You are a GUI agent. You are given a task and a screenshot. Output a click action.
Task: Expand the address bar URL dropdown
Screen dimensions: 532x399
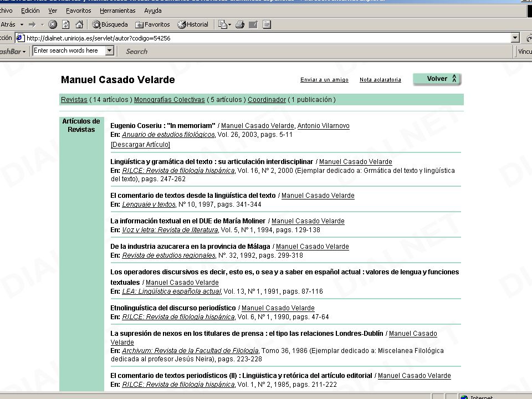coord(515,38)
